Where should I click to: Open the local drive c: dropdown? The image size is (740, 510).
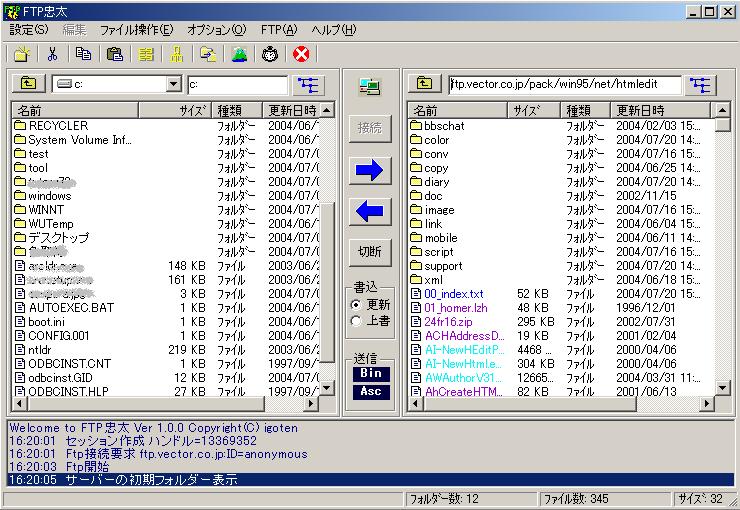click(x=174, y=84)
